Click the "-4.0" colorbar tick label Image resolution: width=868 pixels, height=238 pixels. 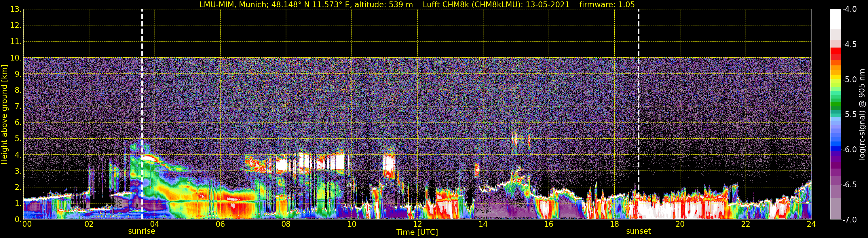click(850, 10)
